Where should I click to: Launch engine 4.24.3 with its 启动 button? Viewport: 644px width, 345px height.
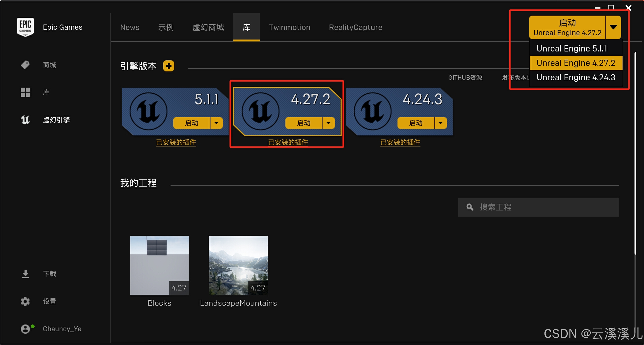pos(416,123)
